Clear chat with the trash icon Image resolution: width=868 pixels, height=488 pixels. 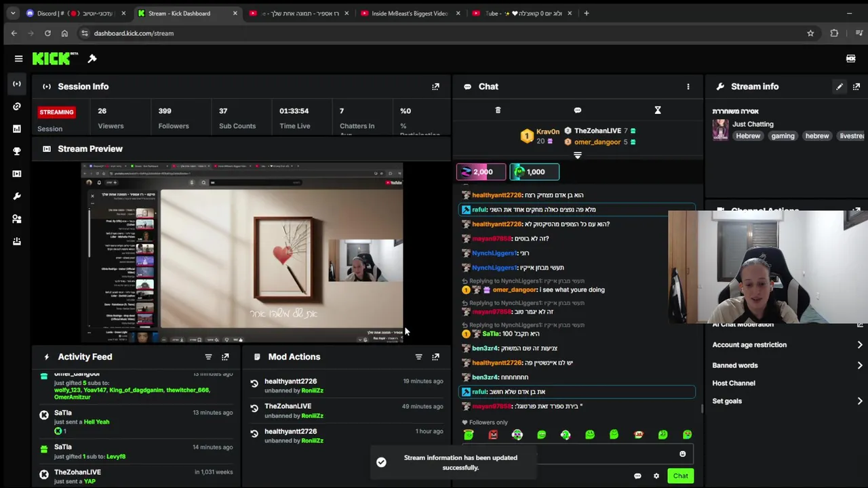click(498, 110)
